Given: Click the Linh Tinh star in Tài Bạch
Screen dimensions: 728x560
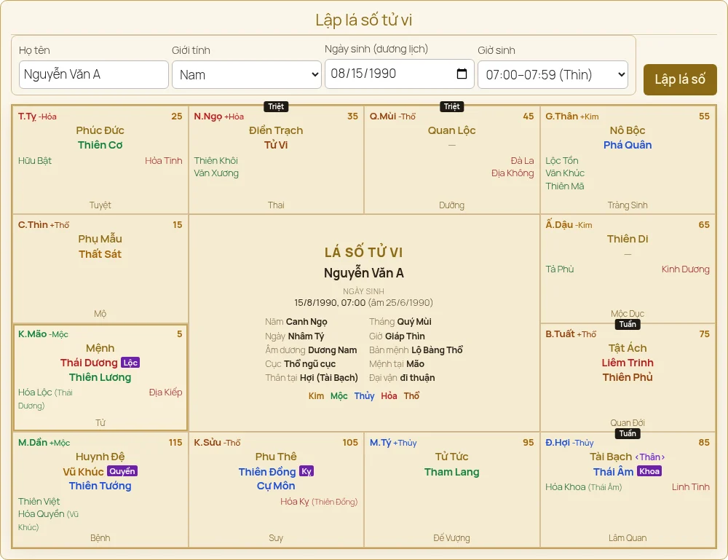Looking at the screenshot, I should click(x=690, y=487).
